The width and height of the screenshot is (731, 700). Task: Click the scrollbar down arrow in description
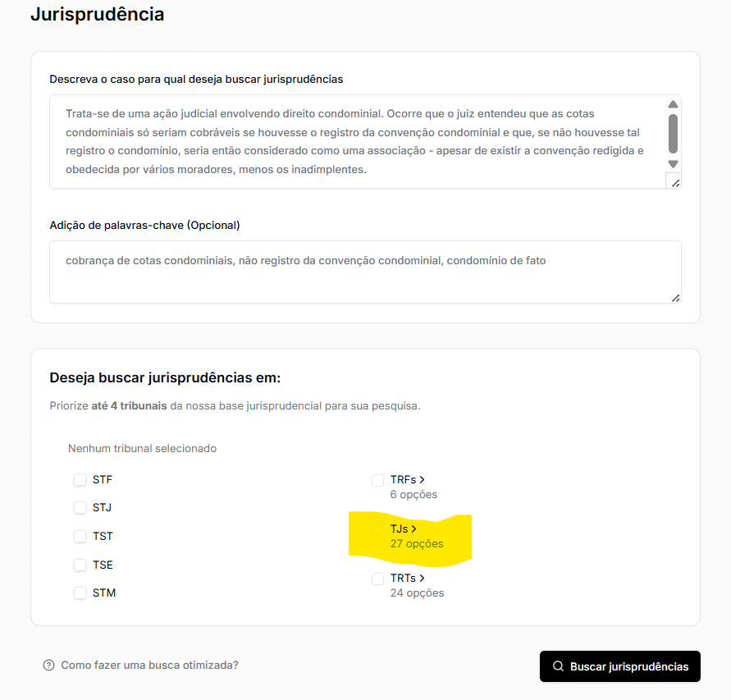pos(673,164)
